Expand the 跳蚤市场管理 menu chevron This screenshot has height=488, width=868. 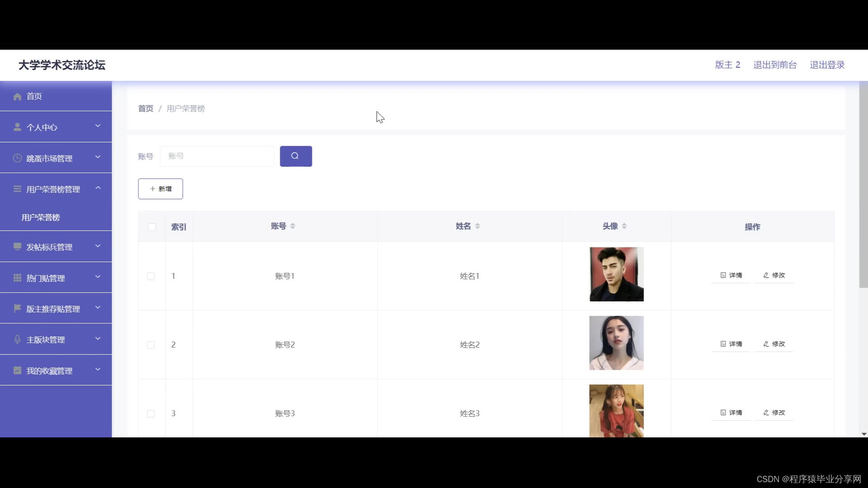pyautogui.click(x=98, y=157)
